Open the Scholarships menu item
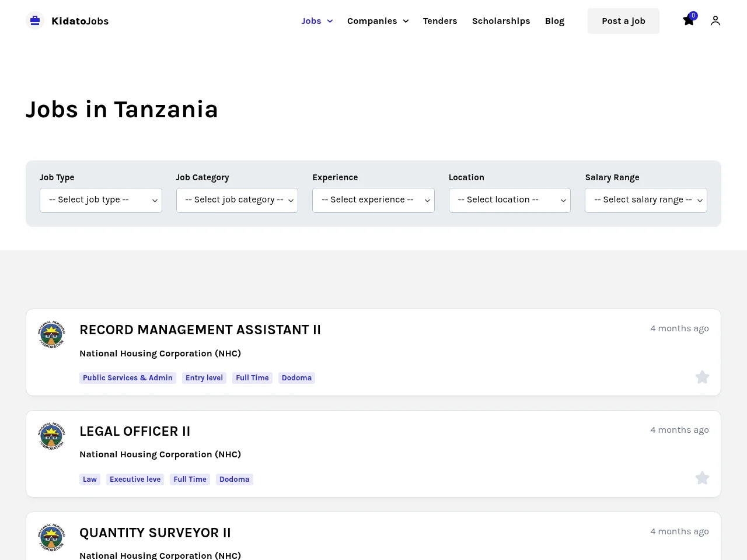This screenshot has height=560, width=747. (x=501, y=21)
